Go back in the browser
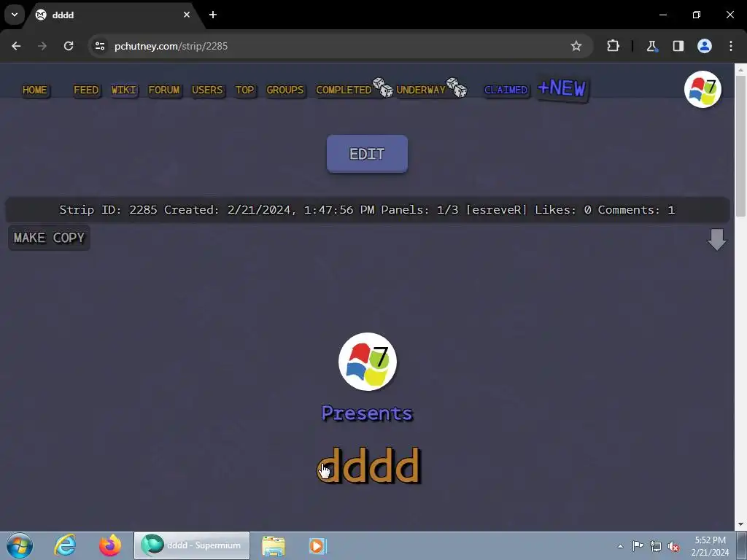This screenshot has width=747, height=560. (x=16, y=46)
